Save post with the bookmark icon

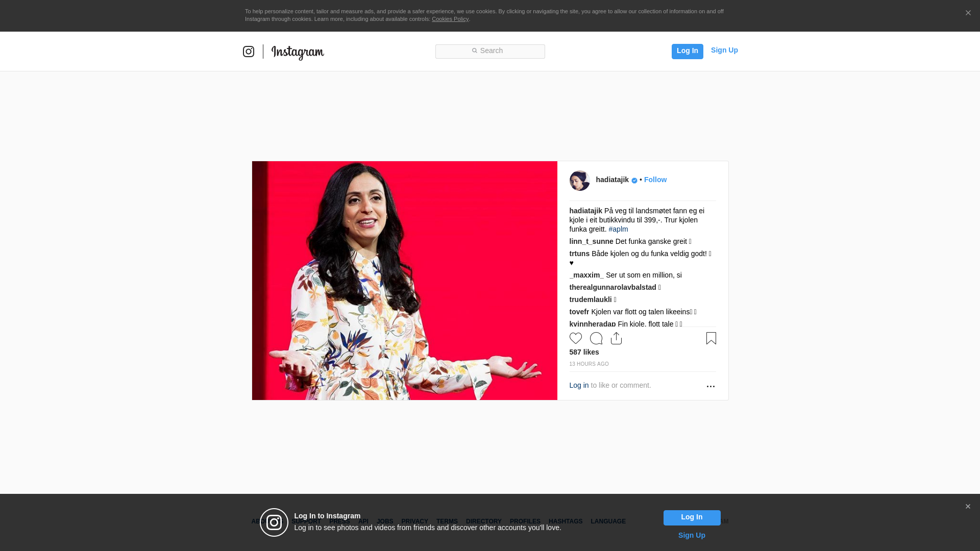point(711,338)
